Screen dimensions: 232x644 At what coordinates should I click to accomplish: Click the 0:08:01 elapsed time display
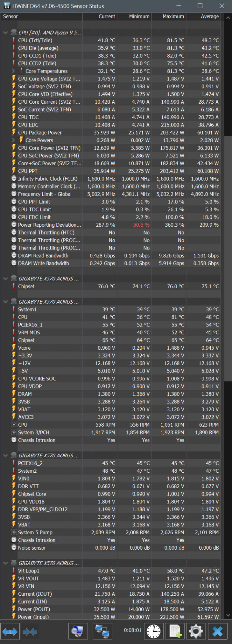(x=133, y=630)
